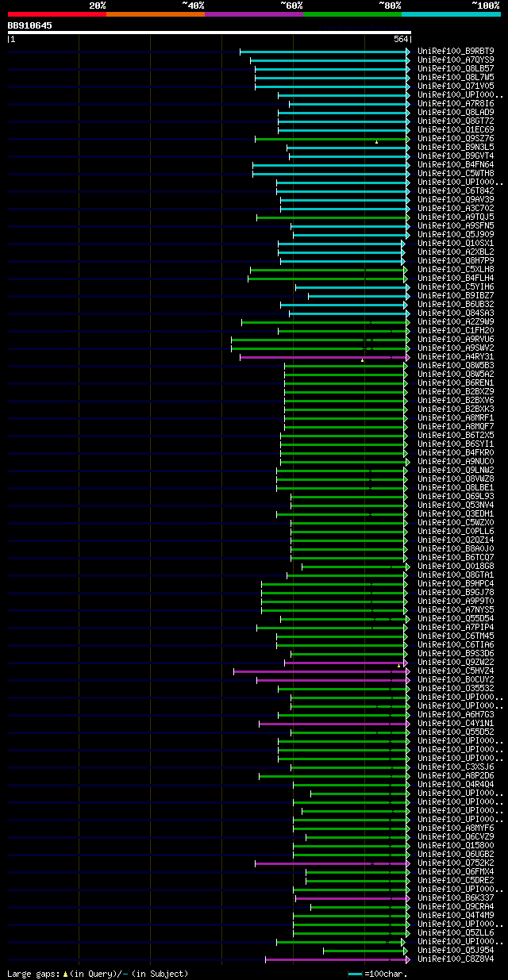Click hit UniRef100_C3XSJ6
This screenshot has width=508, height=980.
click(x=456, y=767)
